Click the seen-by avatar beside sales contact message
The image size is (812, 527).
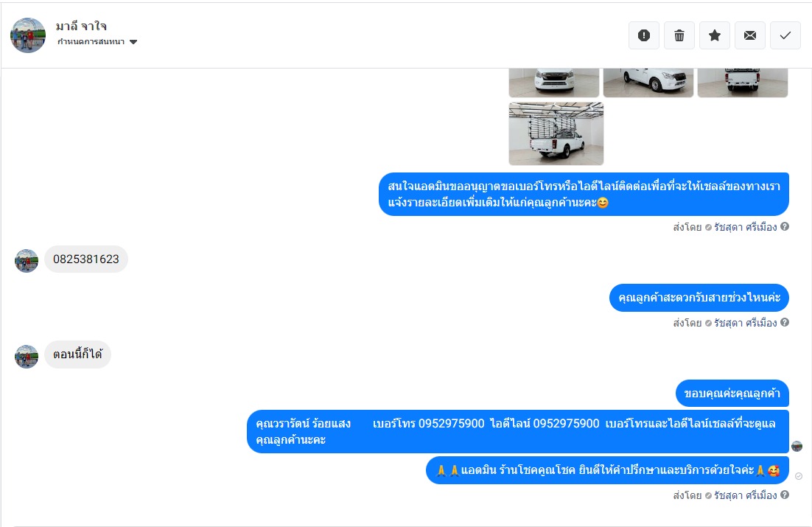click(797, 446)
